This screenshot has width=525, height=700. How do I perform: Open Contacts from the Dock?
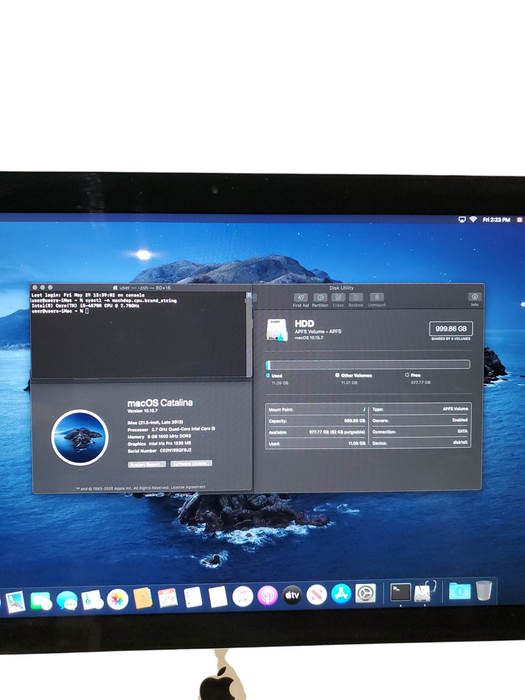tap(143, 598)
